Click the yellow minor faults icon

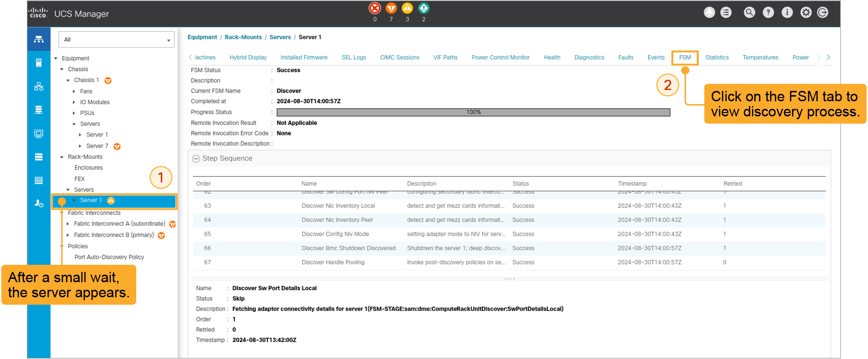click(407, 8)
